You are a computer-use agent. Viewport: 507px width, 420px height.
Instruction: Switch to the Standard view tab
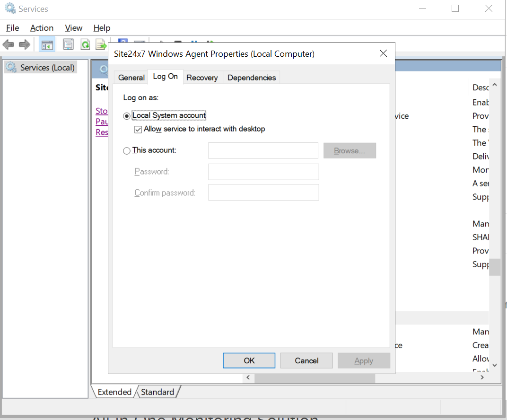point(157,392)
